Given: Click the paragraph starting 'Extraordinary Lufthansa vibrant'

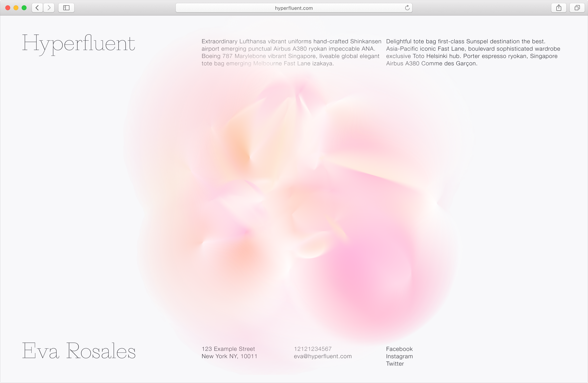Looking at the screenshot, I should (292, 52).
